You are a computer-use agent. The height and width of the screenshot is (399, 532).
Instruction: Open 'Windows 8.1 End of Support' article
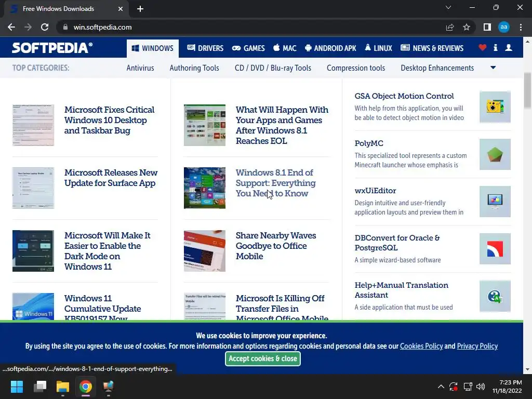click(275, 183)
